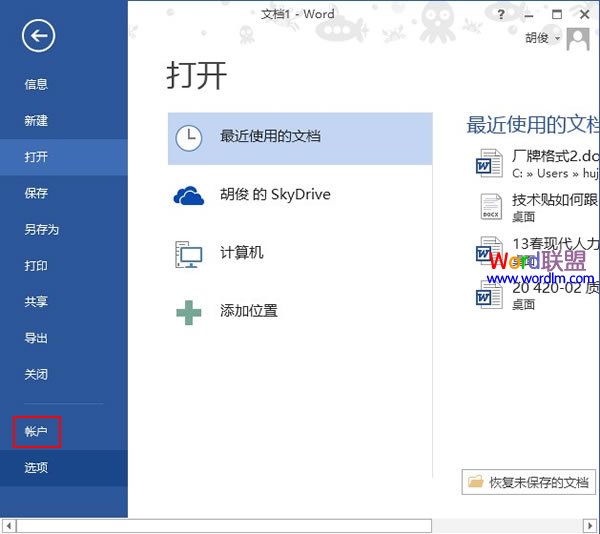Maximize the Word window
The width and height of the screenshot is (600, 534).
557,15
